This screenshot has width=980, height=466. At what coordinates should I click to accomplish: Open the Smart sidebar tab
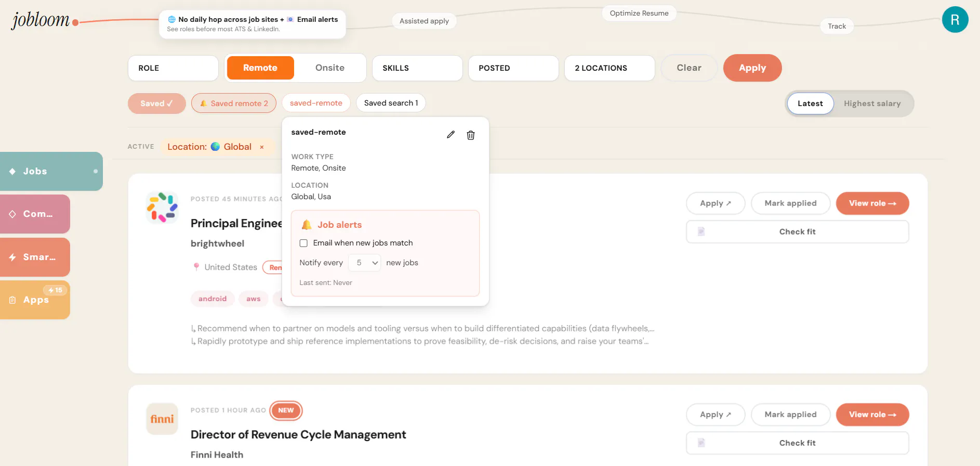tap(35, 257)
